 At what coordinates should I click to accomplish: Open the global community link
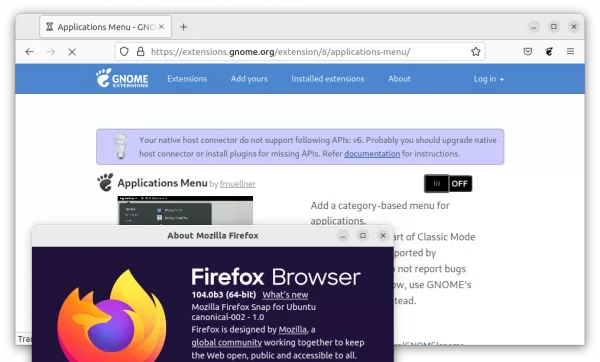tap(227, 342)
